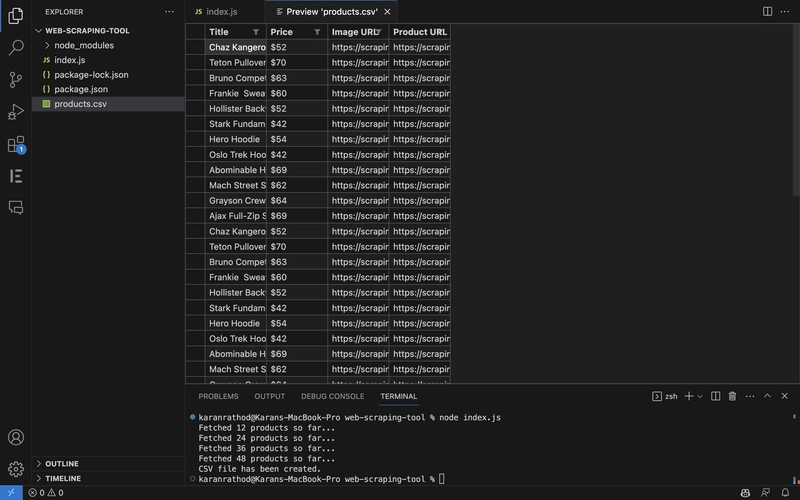800x500 pixels.
Task: Split the editor to the right
Action: (x=767, y=11)
